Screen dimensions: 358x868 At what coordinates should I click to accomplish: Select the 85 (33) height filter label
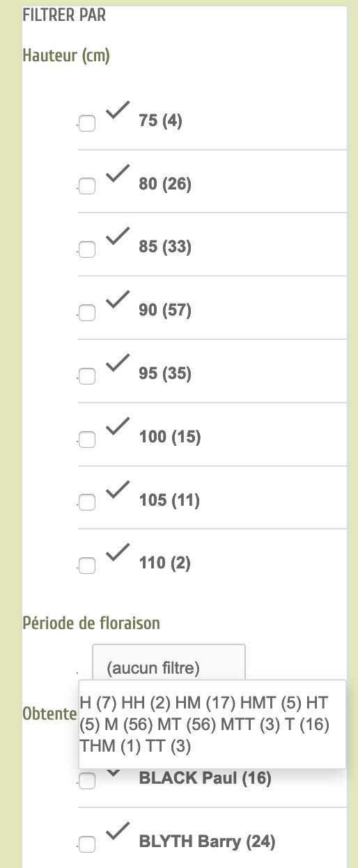[165, 247]
